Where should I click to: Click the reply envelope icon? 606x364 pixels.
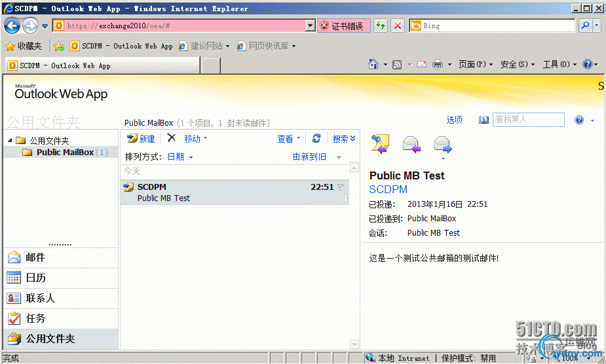(x=411, y=145)
